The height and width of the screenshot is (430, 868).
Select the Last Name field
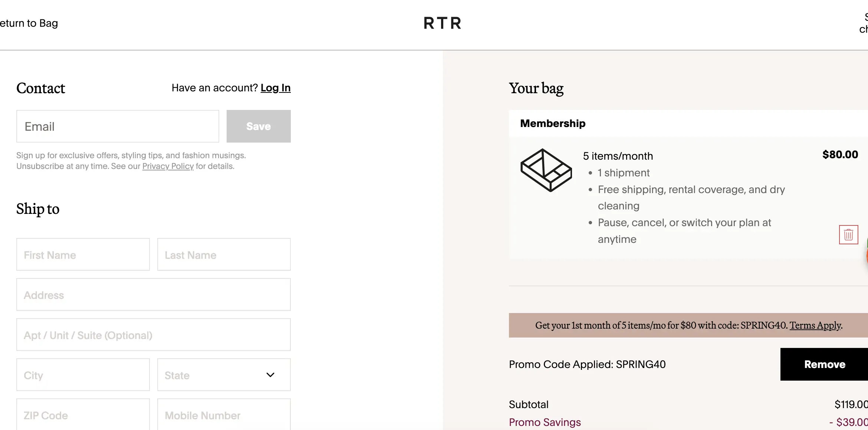(x=224, y=255)
